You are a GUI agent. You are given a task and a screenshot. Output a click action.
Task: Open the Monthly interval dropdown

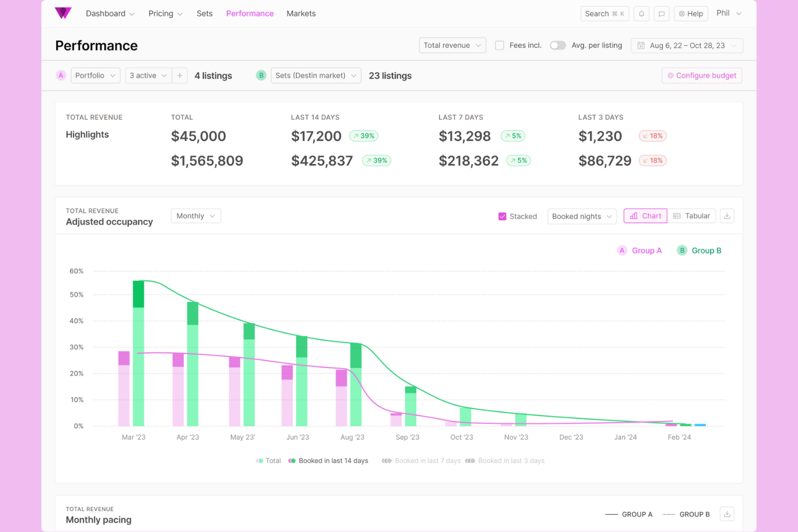point(195,216)
